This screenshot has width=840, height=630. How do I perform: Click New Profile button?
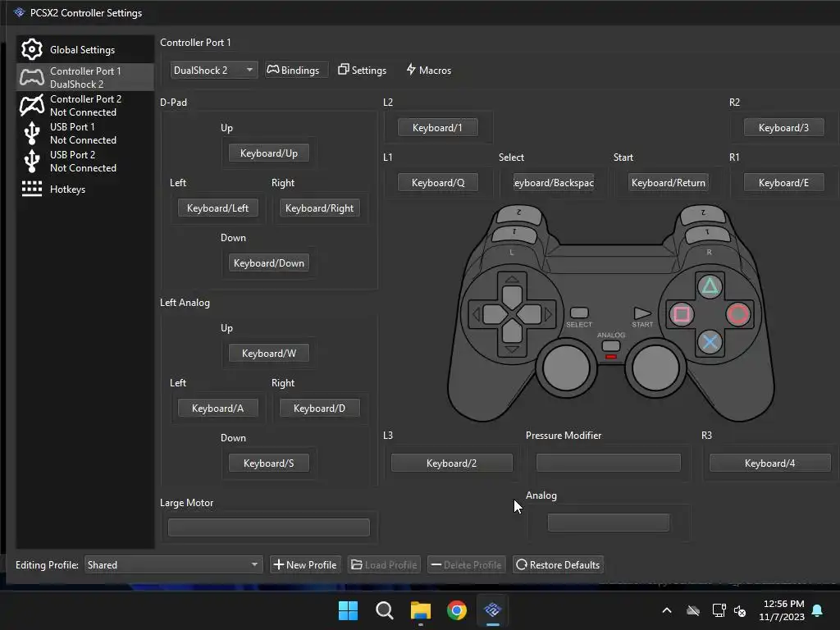(x=305, y=564)
